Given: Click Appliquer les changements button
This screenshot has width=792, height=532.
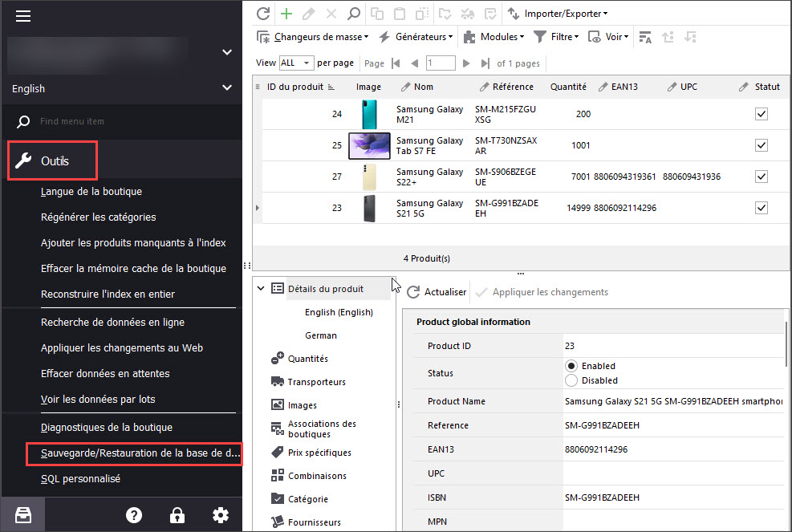Looking at the screenshot, I should (x=542, y=292).
